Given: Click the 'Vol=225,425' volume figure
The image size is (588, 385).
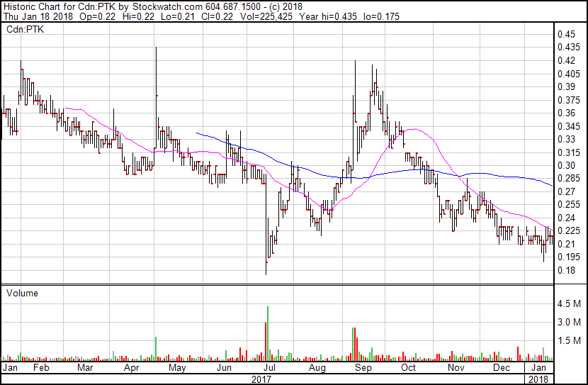Looking at the screenshot, I should [x=266, y=16].
